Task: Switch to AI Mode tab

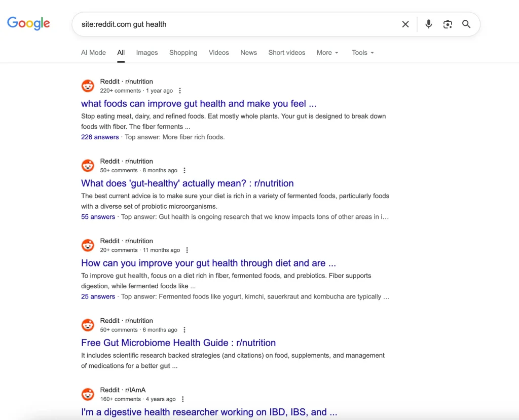Action: 94,53
